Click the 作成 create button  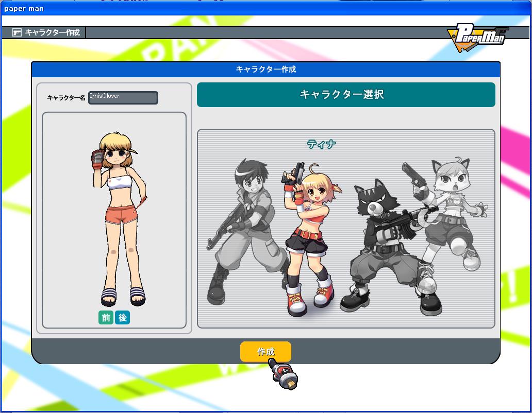coord(265,352)
